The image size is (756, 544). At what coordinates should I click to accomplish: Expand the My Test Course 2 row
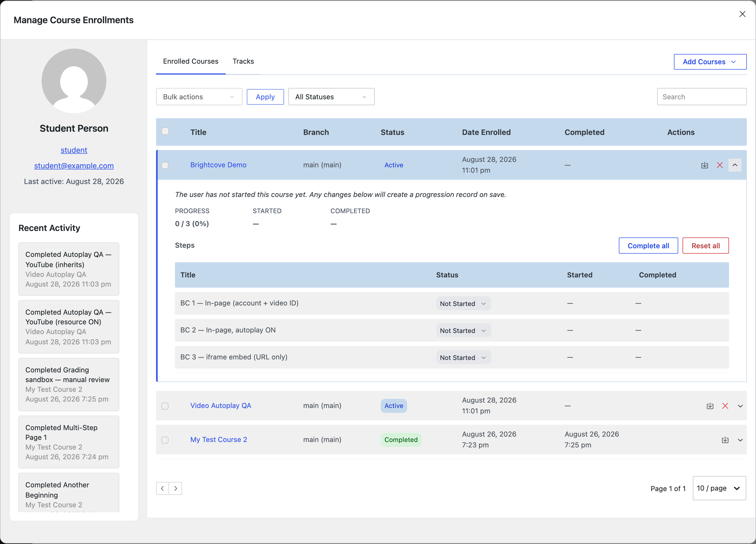point(740,440)
